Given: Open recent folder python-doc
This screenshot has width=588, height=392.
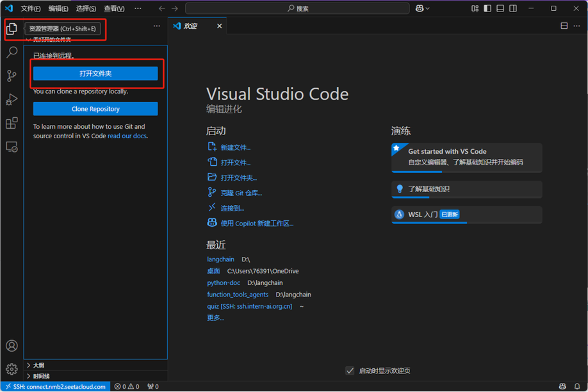Looking at the screenshot, I should pos(224,283).
